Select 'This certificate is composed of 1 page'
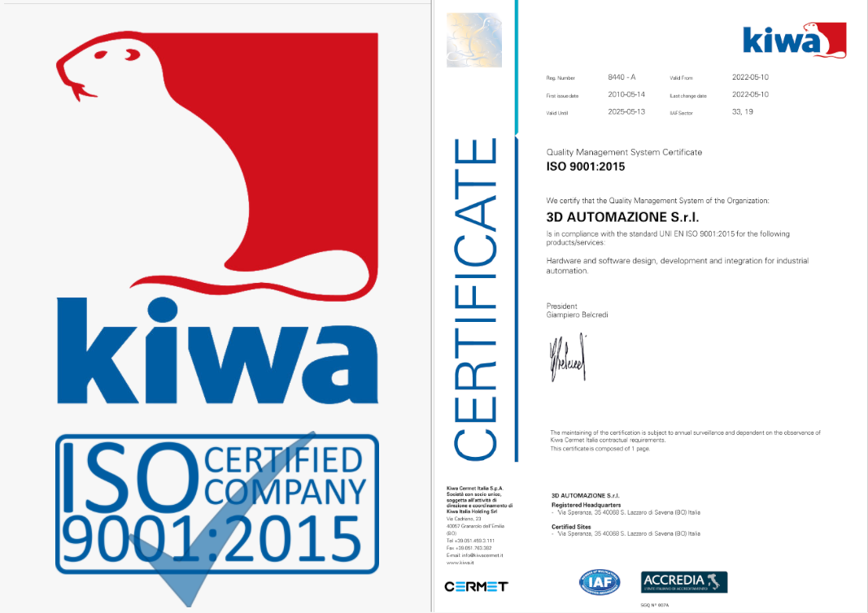This screenshot has width=868, height=613. click(600, 449)
